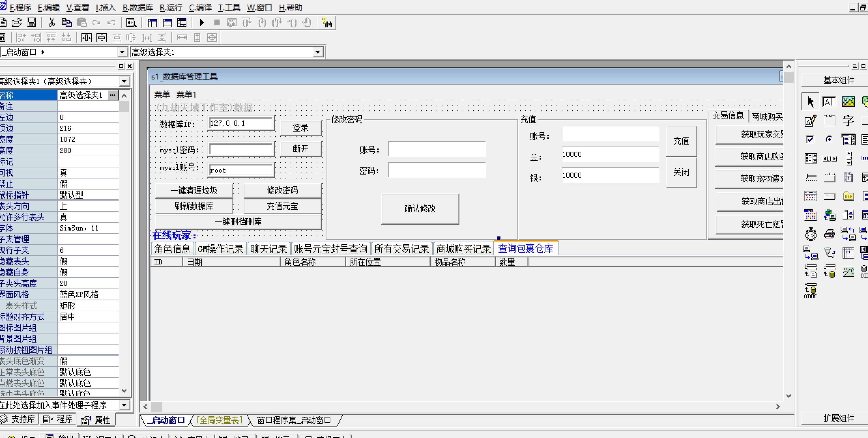This screenshot has width=868, height=438.
Task: Select the arrow pointer tool in component palette
Action: tap(810, 102)
